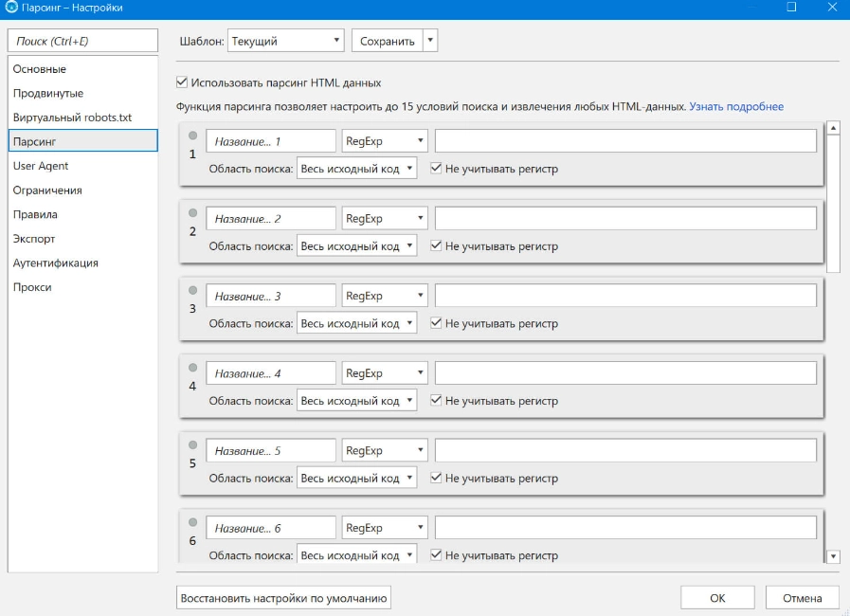This screenshot has width=850, height=616.
Task: Click the gray status dot for rule 3
Action: coord(192,290)
